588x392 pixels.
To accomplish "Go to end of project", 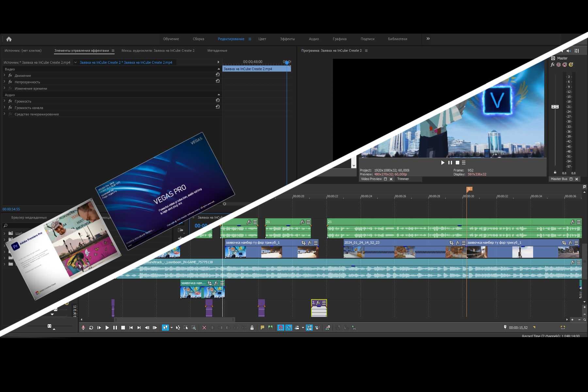I will pos(139,328).
